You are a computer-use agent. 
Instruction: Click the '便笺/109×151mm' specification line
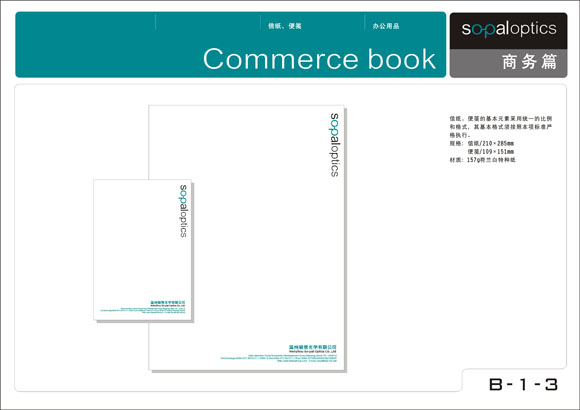click(490, 152)
